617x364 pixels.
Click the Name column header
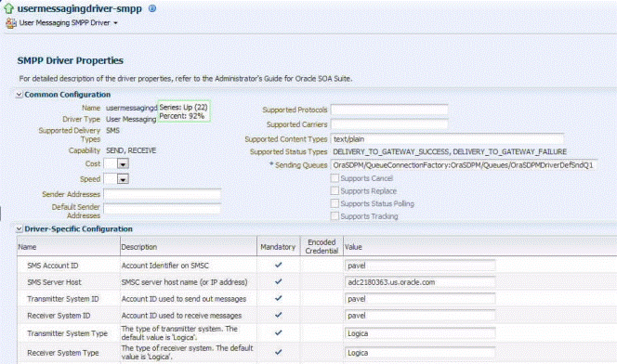(x=69, y=247)
